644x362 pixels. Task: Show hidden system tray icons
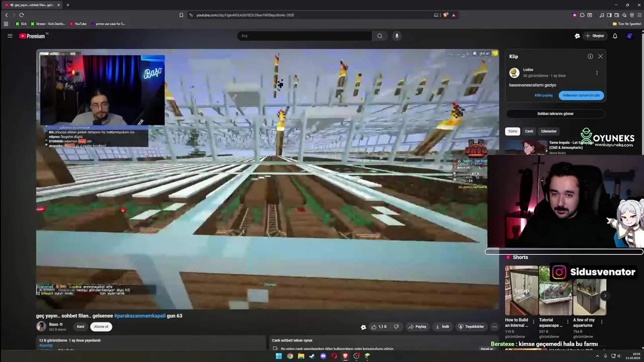click(597, 356)
